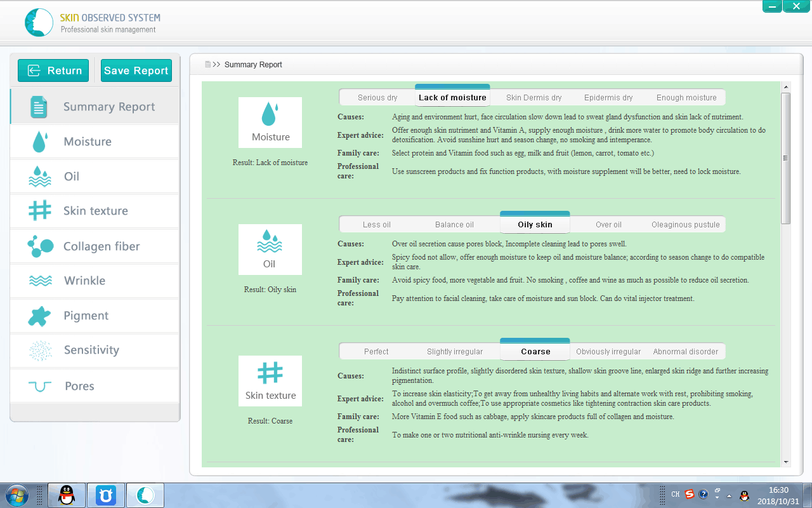Open the Pigment splat icon

tap(40, 316)
